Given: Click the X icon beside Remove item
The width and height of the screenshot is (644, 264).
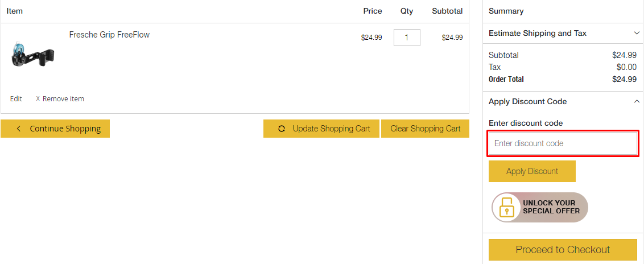Looking at the screenshot, I should [38, 98].
